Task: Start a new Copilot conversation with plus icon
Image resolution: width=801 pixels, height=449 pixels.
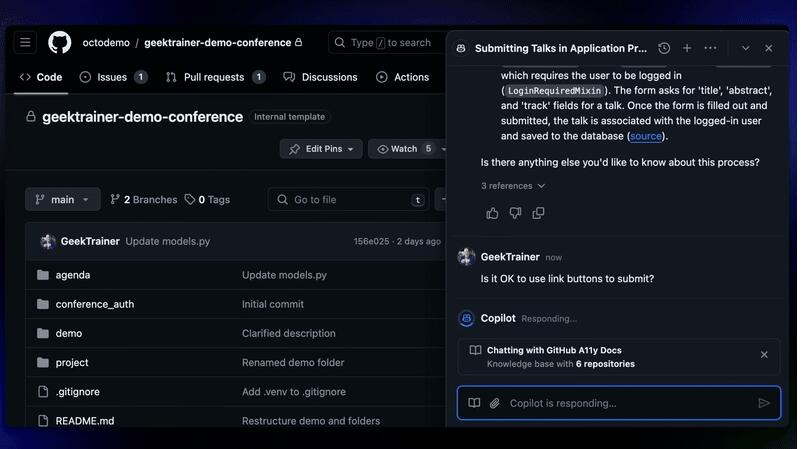Action: pyautogui.click(x=687, y=48)
